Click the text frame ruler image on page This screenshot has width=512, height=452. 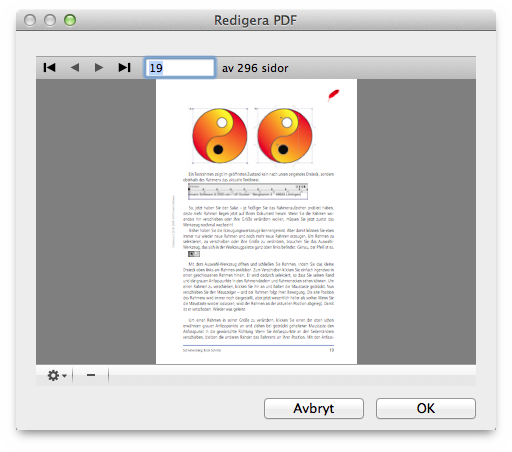click(x=248, y=191)
